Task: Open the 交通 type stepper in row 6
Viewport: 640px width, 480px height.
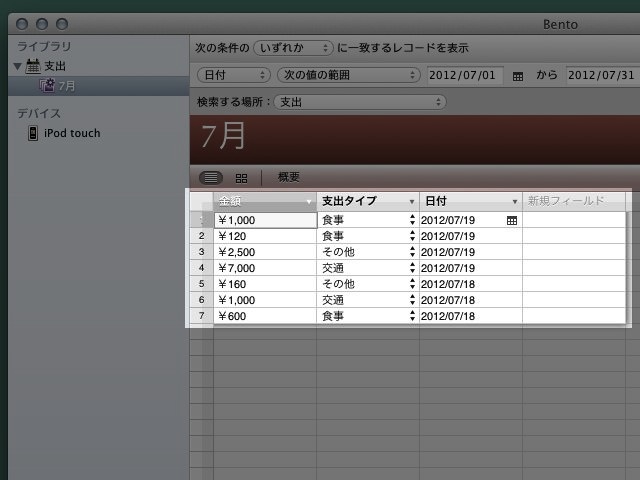Action: (412, 300)
